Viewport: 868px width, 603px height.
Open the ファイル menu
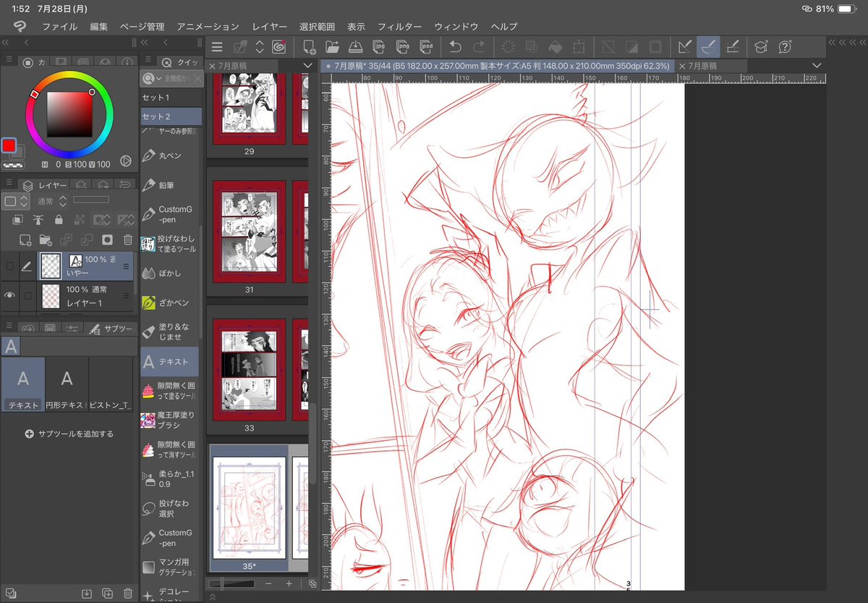(x=60, y=26)
